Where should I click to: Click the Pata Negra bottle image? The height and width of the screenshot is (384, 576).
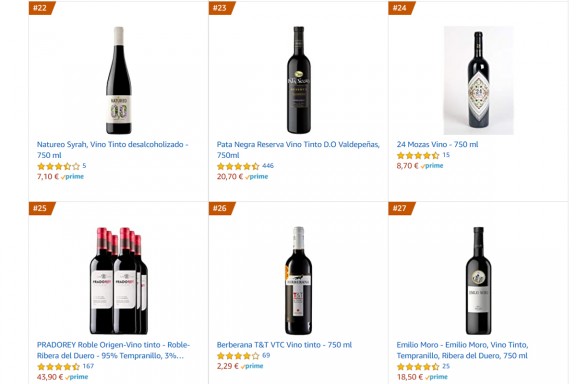click(298, 80)
